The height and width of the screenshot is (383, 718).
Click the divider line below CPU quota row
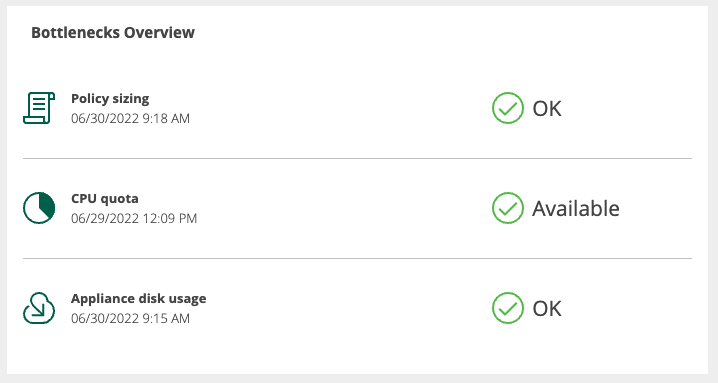coord(357,258)
